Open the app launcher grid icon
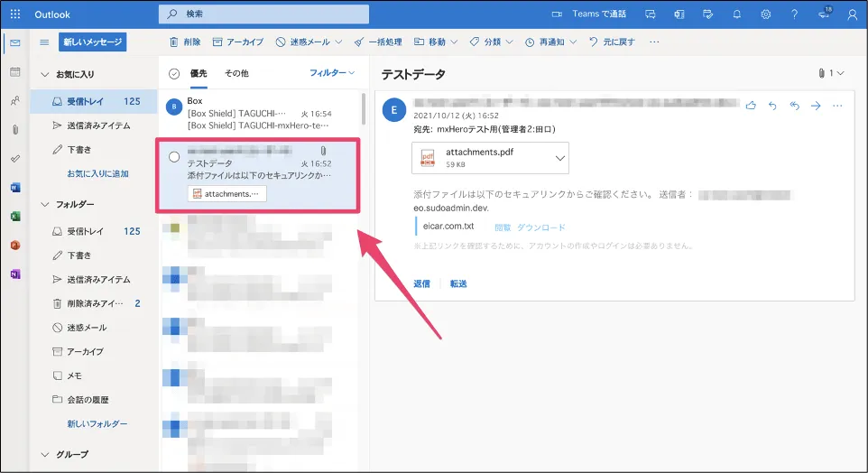 click(x=15, y=14)
